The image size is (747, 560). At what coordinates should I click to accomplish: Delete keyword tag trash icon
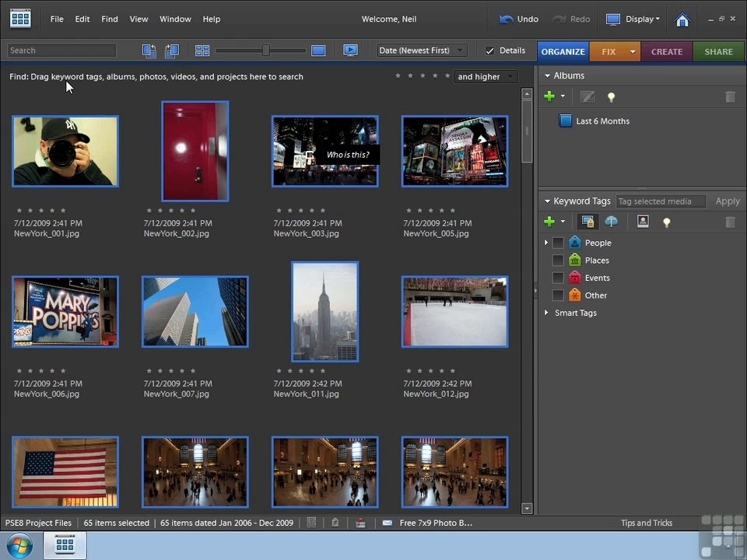(730, 222)
